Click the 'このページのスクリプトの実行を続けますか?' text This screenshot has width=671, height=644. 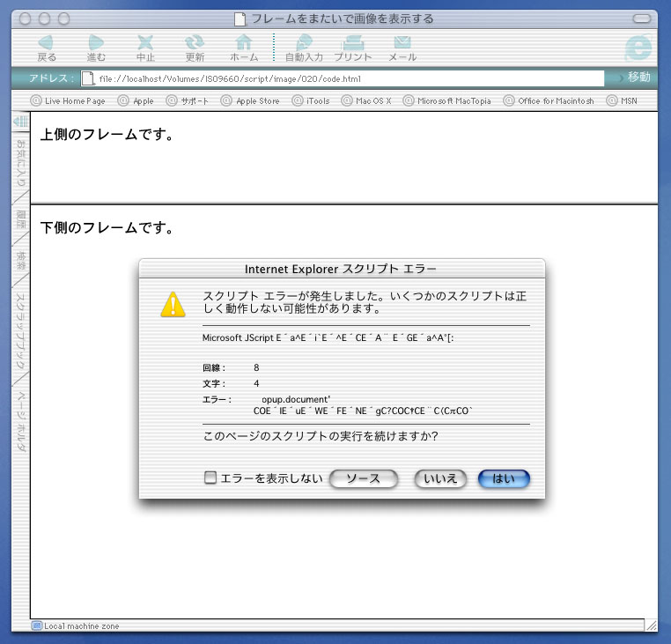tap(321, 436)
